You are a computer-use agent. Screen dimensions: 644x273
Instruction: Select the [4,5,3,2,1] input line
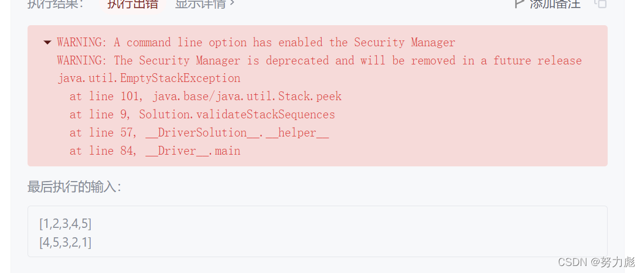point(66,242)
